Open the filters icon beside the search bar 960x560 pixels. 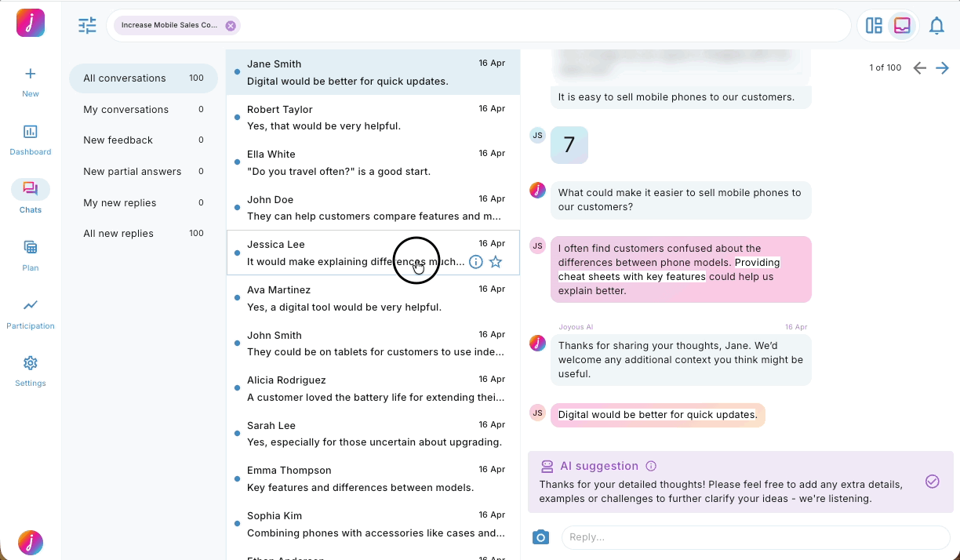(87, 25)
